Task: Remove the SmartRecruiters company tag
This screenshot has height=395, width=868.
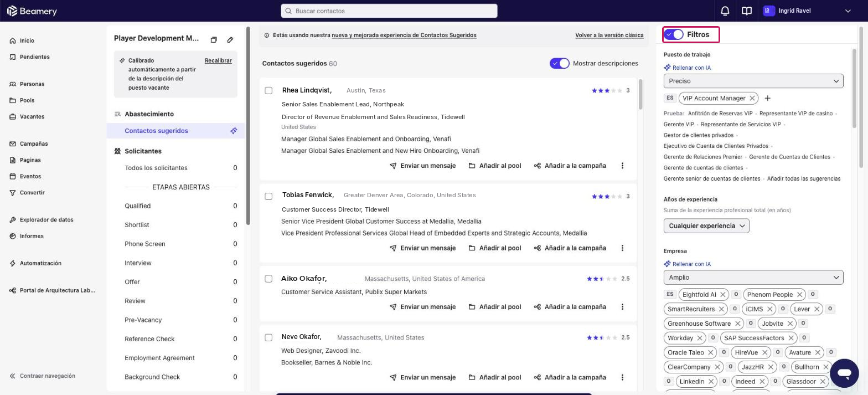Action: [x=722, y=309]
